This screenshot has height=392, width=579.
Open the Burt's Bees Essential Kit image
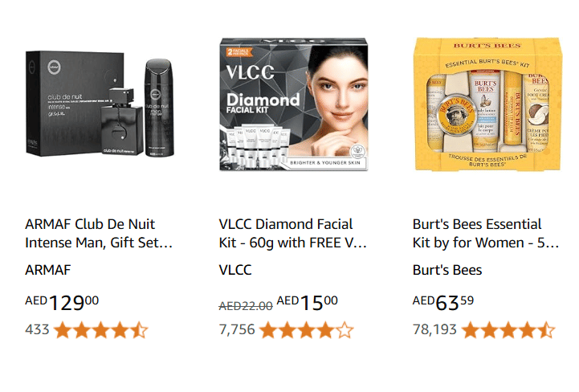[486, 103]
